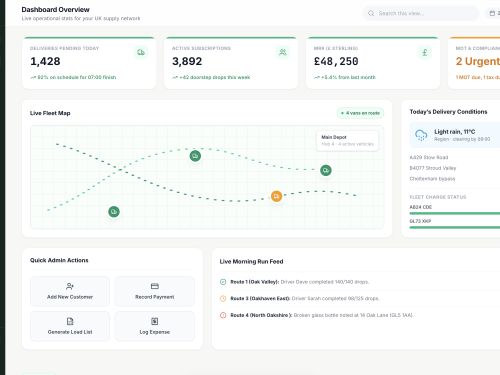500x375 pixels.
Task: Select the top-center green van marker on map
Action: point(195,156)
